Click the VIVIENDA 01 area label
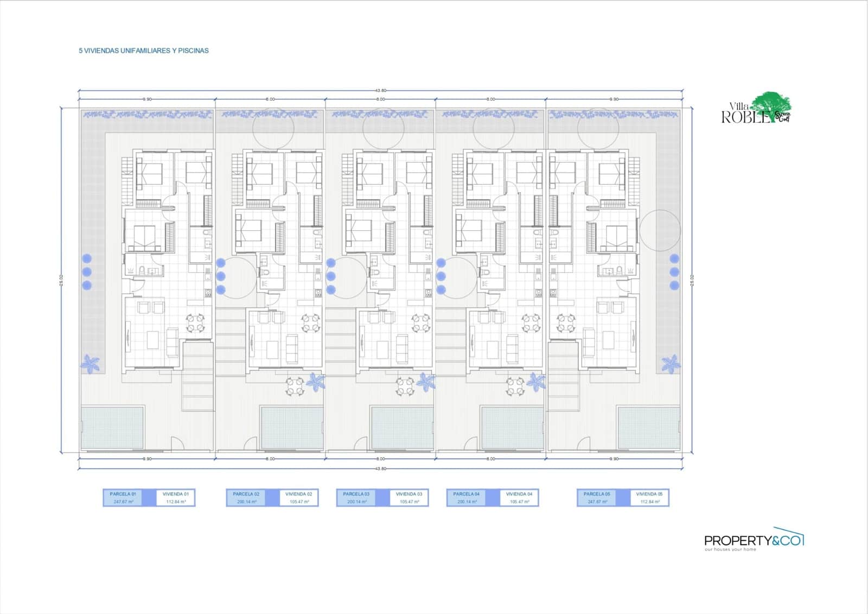This screenshot has width=868, height=614. tap(176, 498)
